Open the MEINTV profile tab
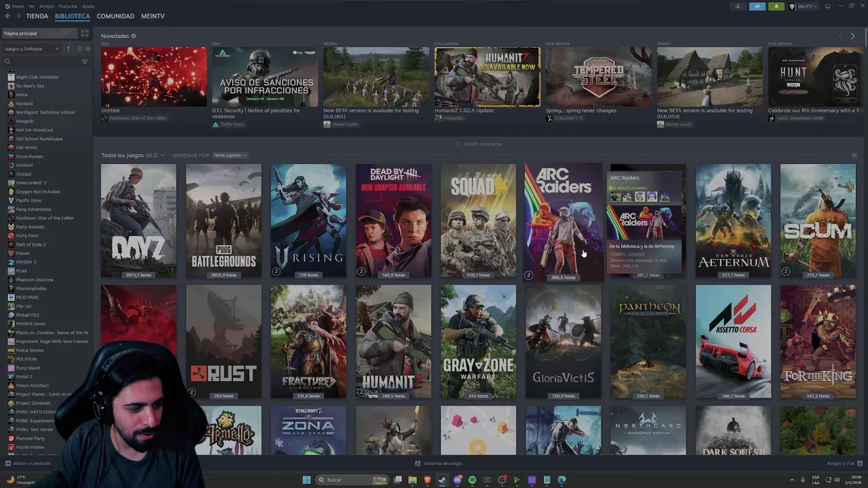 point(153,16)
